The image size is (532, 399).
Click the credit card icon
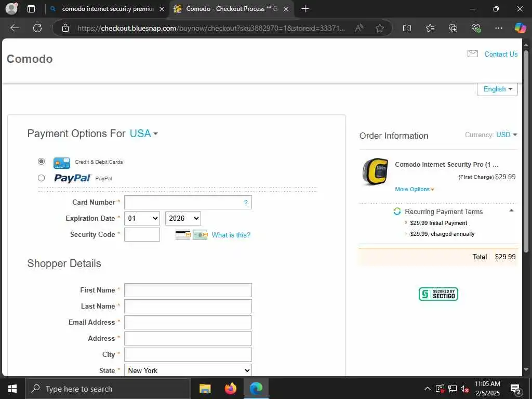click(x=62, y=163)
